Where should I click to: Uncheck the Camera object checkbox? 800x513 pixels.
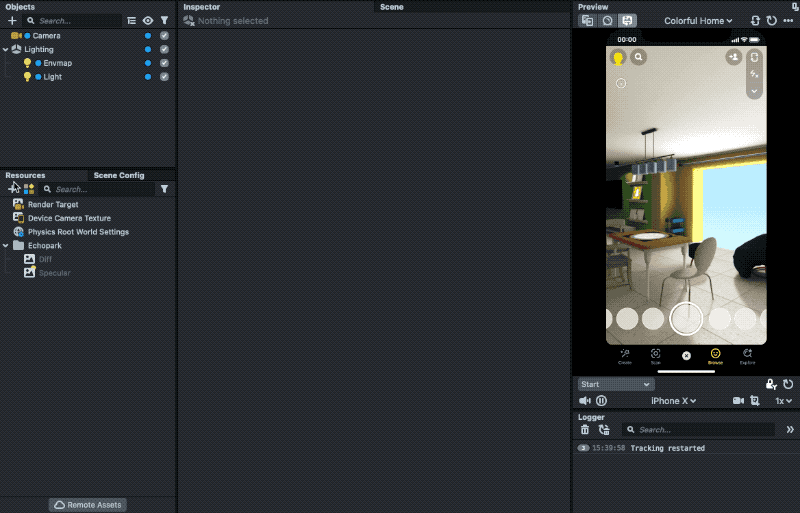tap(164, 36)
